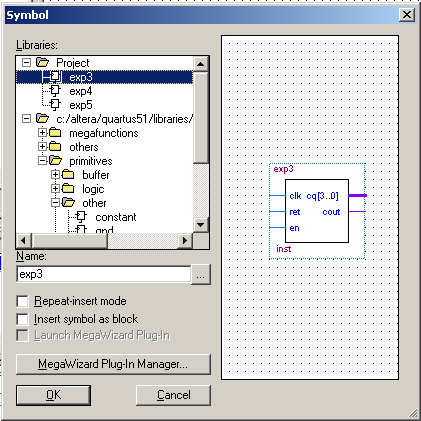This screenshot has width=421, height=421.
Task: Click the horizontal scroll-right arrow
Action: [x=185, y=241]
